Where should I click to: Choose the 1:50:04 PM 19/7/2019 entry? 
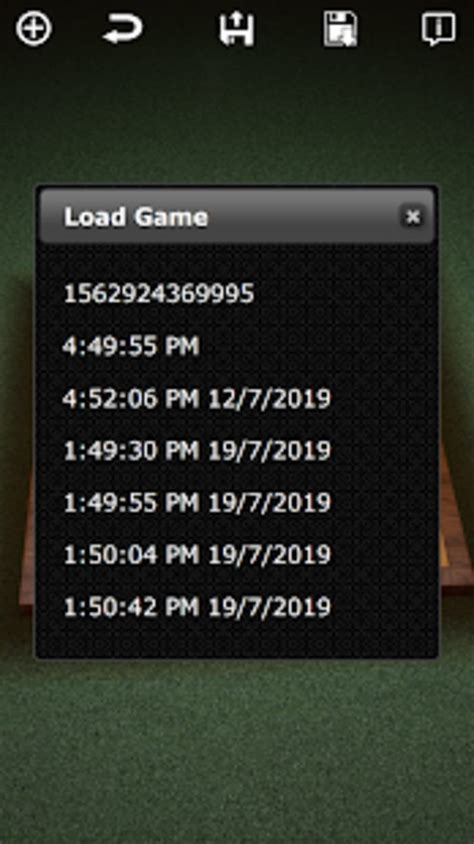197,555
